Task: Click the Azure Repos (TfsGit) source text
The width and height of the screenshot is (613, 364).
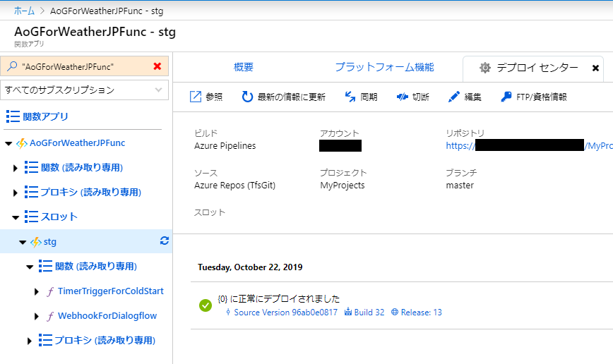Action: coord(234,185)
